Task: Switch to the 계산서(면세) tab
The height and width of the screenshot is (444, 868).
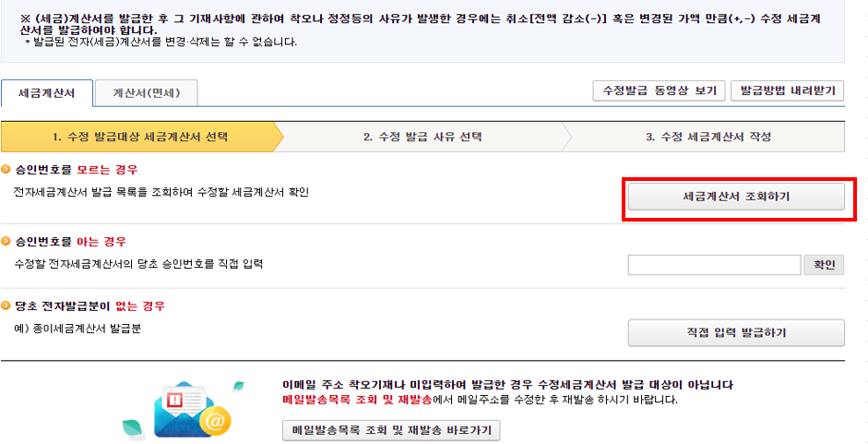Action: (x=146, y=92)
